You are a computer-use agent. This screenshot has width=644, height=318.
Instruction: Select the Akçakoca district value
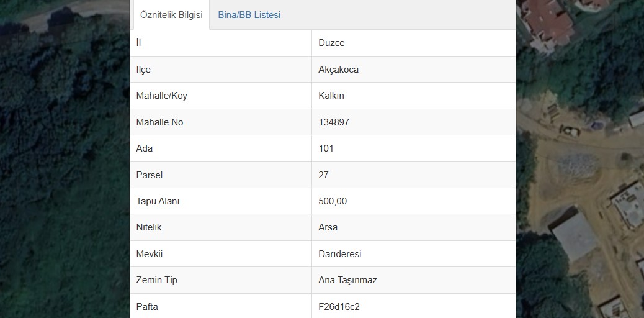point(338,70)
